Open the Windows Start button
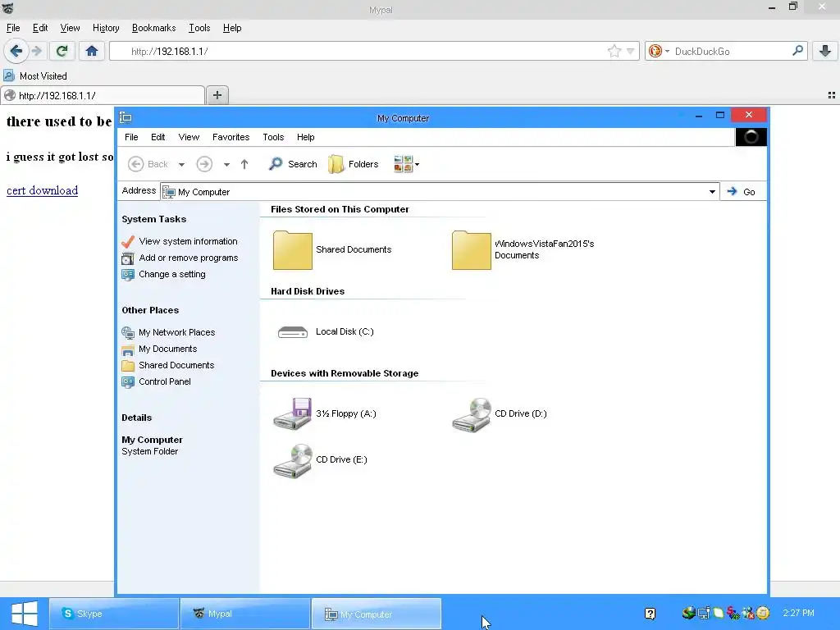The width and height of the screenshot is (840, 630). point(24,614)
